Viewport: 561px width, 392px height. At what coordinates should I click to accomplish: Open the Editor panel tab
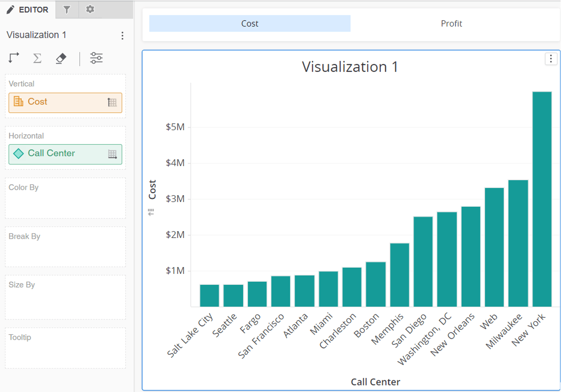pyautogui.click(x=27, y=9)
